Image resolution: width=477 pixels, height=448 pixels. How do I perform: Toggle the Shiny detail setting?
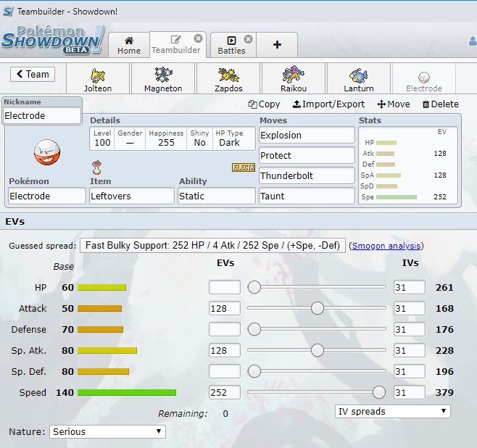coord(199,138)
